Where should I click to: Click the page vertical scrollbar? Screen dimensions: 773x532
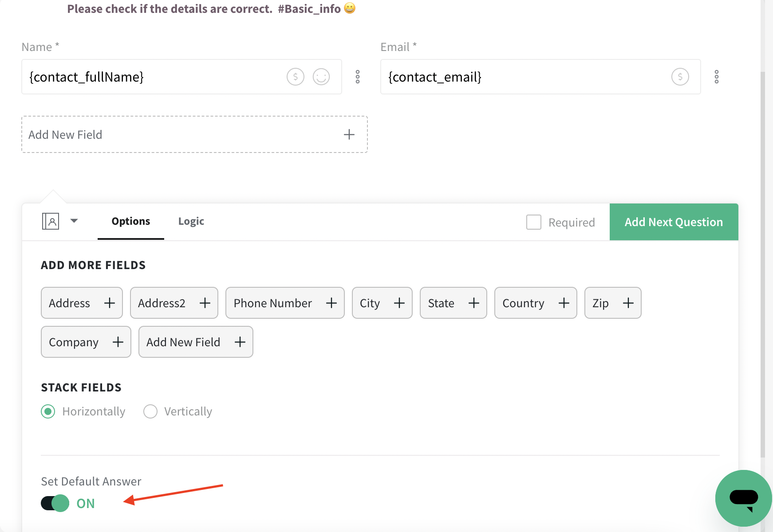[x=763, y=264]
